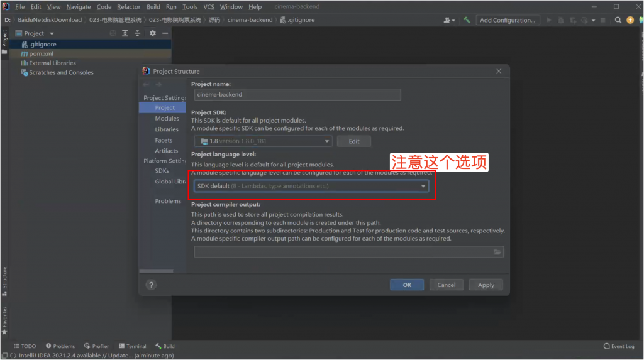Toggle the Structure tool window tab
The height and width of the screenshot is (360, 644).
pos(4,281)
